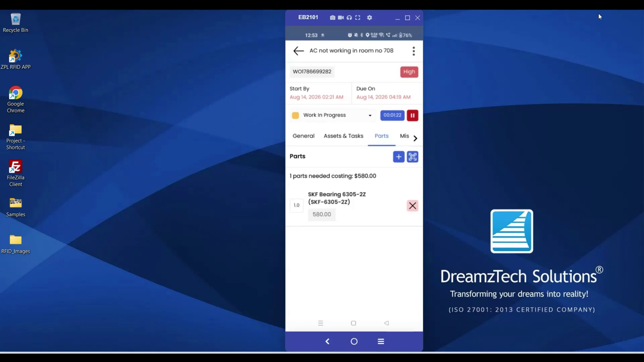Open Google Chrome from the desktop
Viewport: 644px width, 362px height.
point(16,99)
